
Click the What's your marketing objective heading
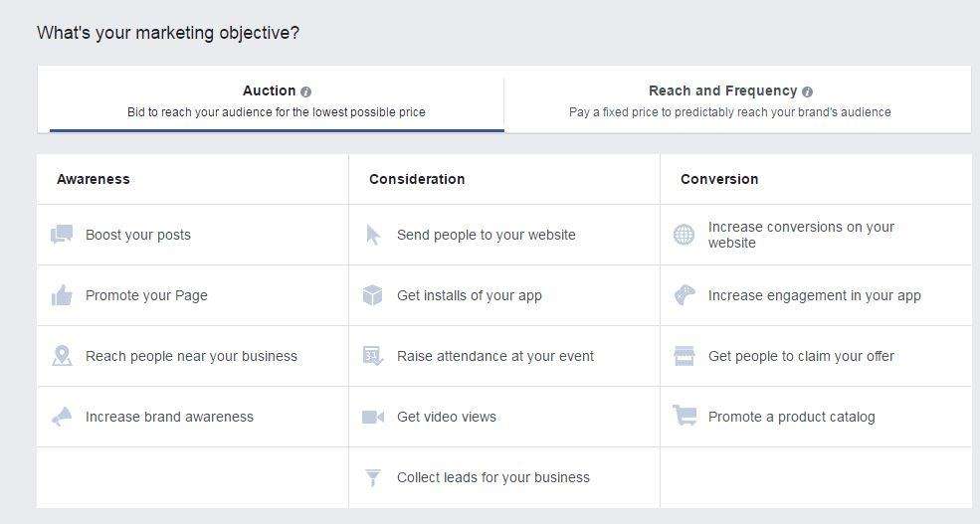click(168, 33)
